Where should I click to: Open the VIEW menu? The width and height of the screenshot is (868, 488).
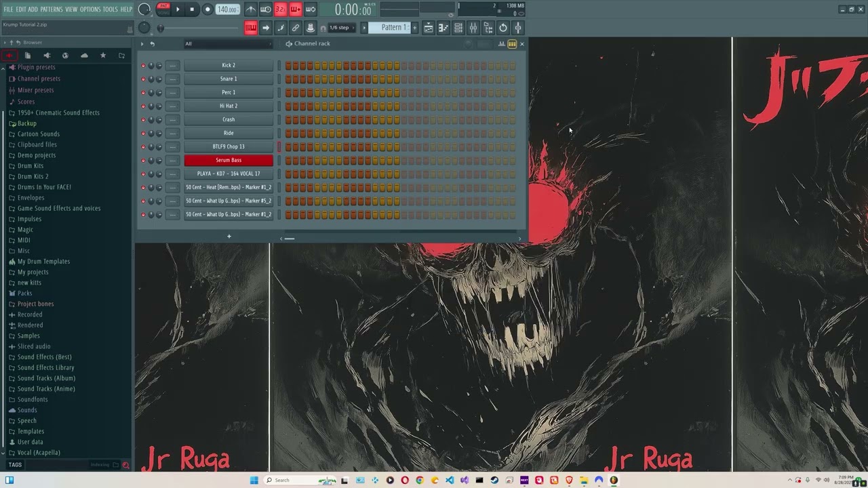[x=71, y=9]
